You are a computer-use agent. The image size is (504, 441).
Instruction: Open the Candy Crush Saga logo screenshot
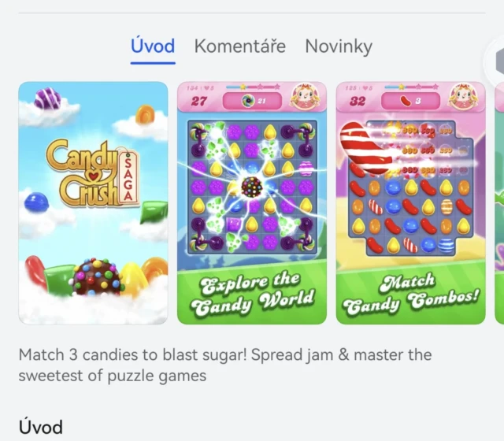(x=93, y=203)
